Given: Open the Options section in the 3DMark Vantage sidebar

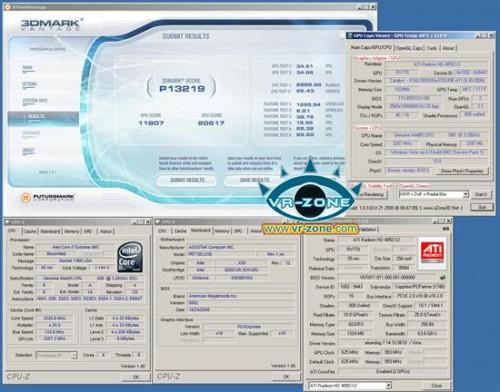Looking at the screenshot, I should coord(29,84).
